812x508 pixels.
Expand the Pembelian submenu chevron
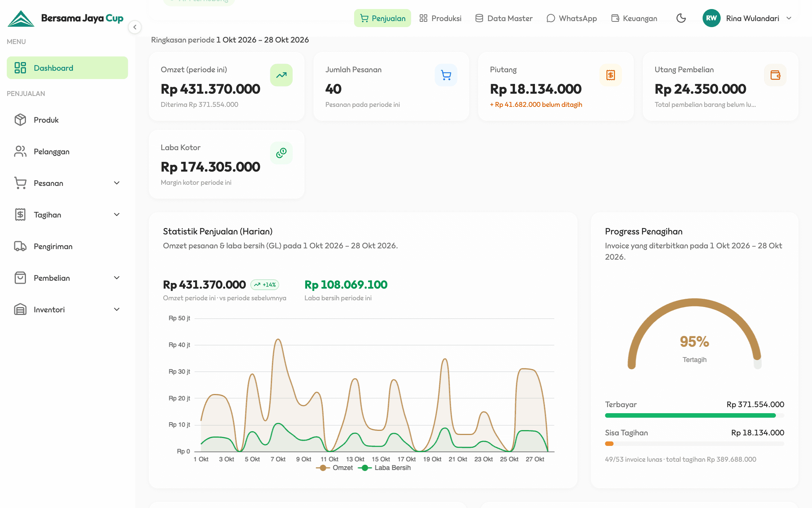coord(117,278)
